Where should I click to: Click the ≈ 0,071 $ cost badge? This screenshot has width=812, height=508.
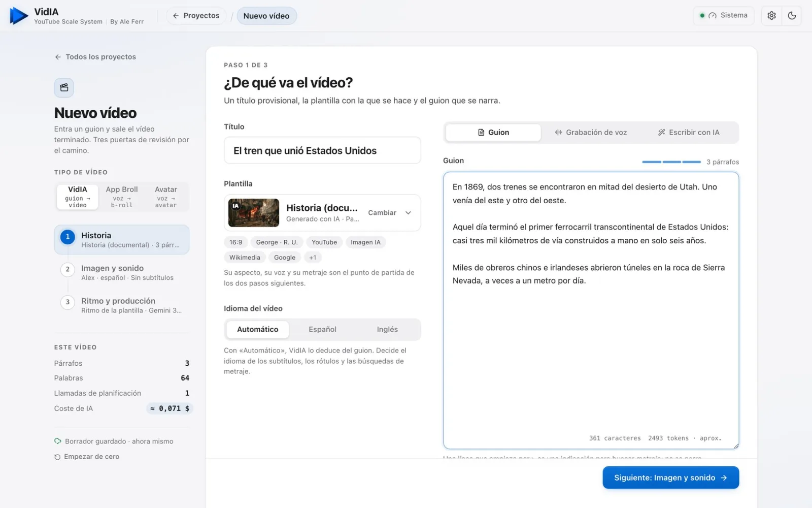pos(170,408)
